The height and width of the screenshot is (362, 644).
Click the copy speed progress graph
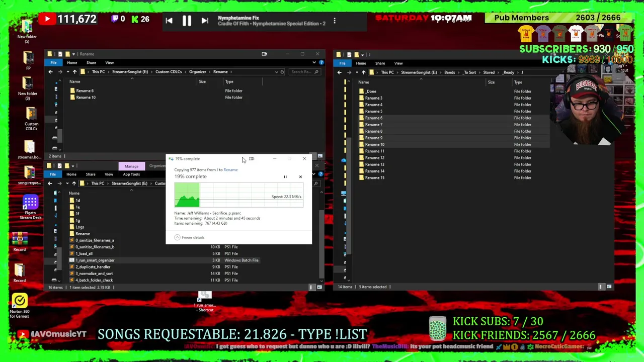[x=238, y=195]
